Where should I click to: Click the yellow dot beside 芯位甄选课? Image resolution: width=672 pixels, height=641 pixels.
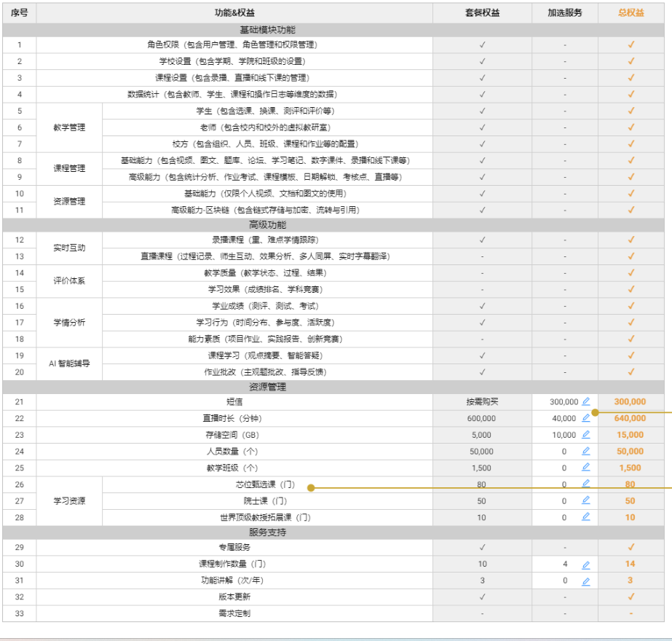click(311, 488)
